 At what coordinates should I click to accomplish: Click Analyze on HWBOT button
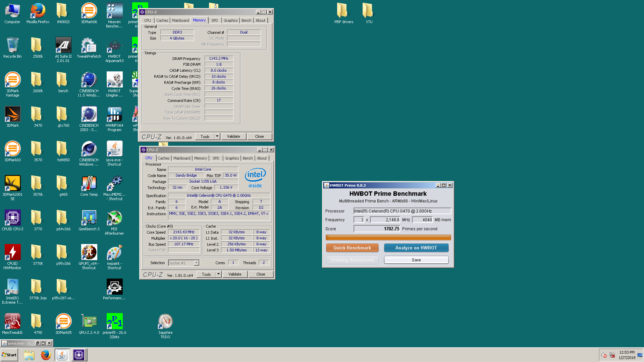[416, 248]
